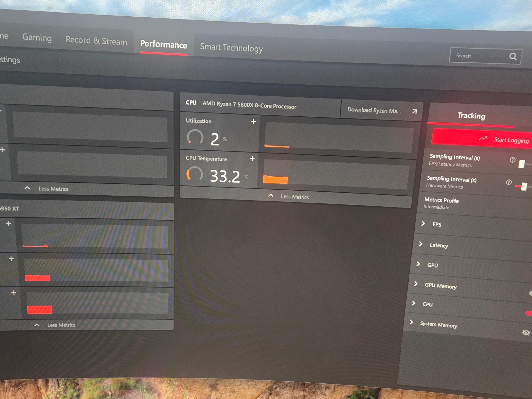Click Download Ryzen Master button

coord(381,111)
